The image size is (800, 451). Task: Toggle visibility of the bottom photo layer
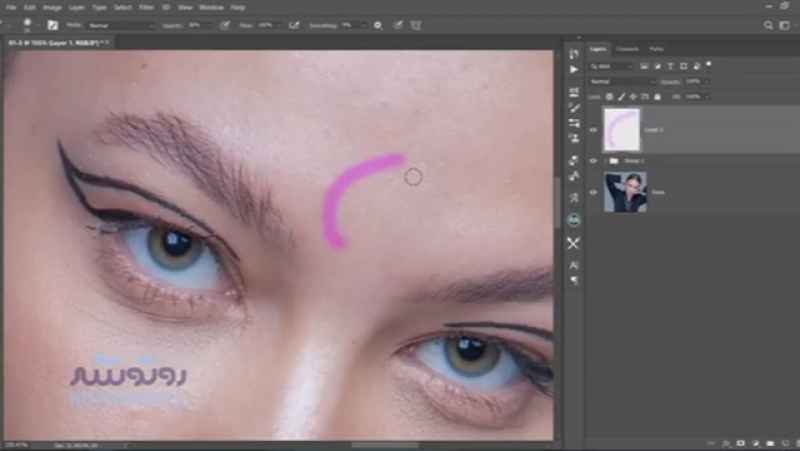pos(594,192)
